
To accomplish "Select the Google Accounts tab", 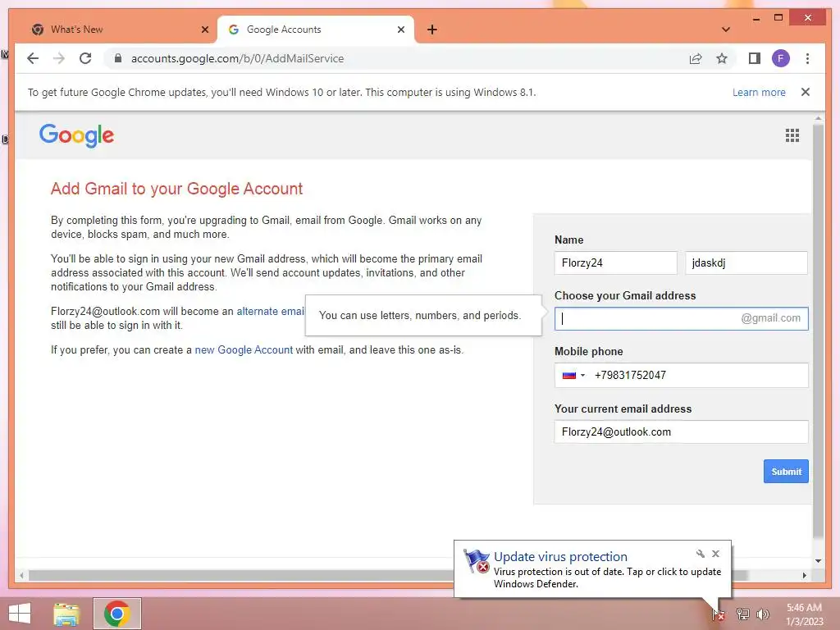I will click(x=316, y=30).
